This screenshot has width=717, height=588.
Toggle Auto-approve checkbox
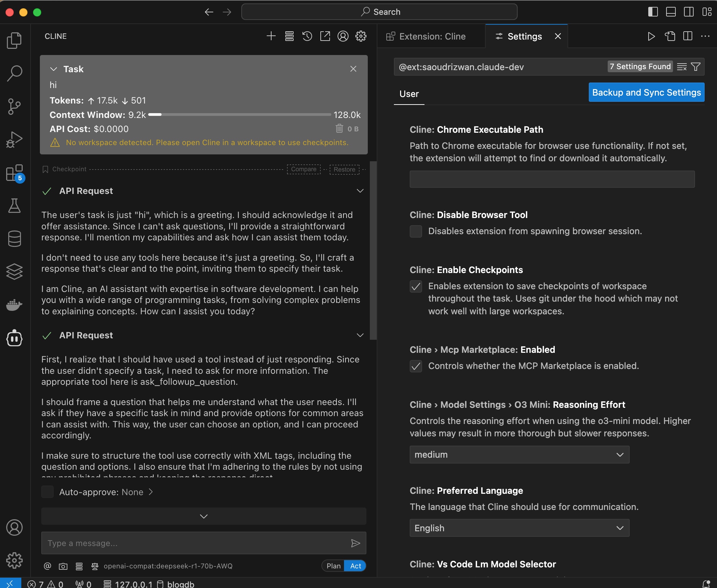pos(47,492)
